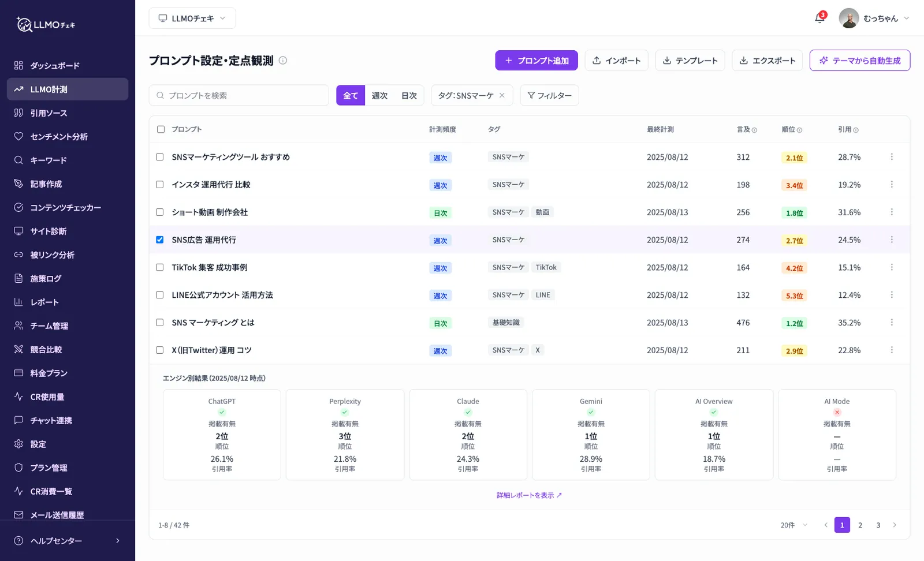Click the 言及 column info icon
The width and height of the screenshot is (924, 561).
pyautogui.click(x=754, y=130)
